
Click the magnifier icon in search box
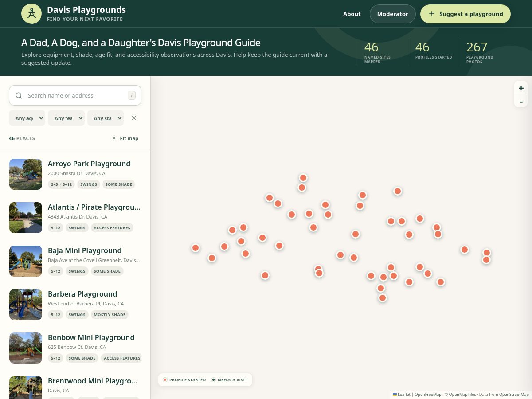click(x=19, y=95)
